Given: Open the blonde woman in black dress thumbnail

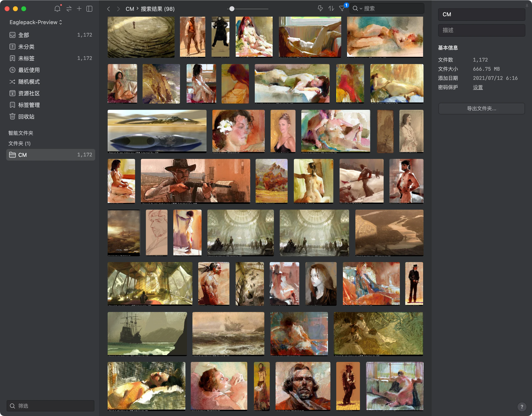Looking at the screenshot, I should click(283, 131).
